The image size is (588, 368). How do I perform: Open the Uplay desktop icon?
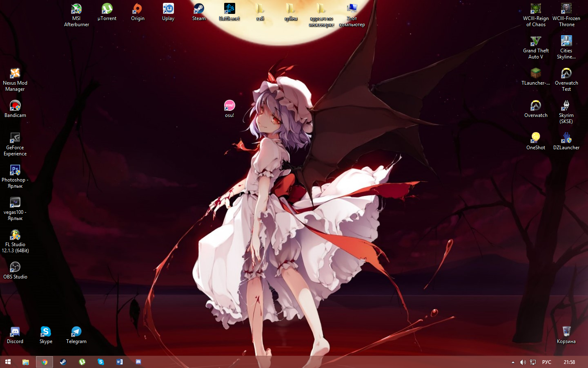click(168, 12)
